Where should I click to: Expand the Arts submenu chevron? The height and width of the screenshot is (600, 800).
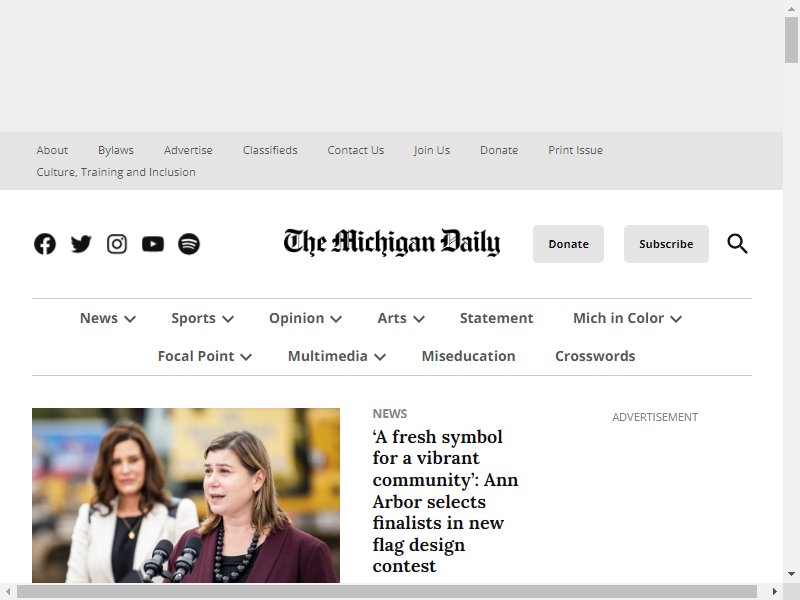pyautogui.click(x=419, y=319)
